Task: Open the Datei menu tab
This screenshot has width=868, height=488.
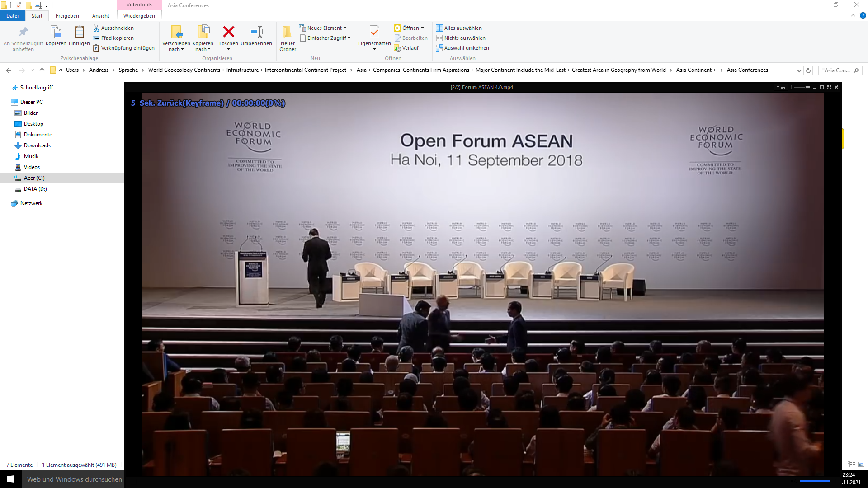Action: click(x=13, y=16)
